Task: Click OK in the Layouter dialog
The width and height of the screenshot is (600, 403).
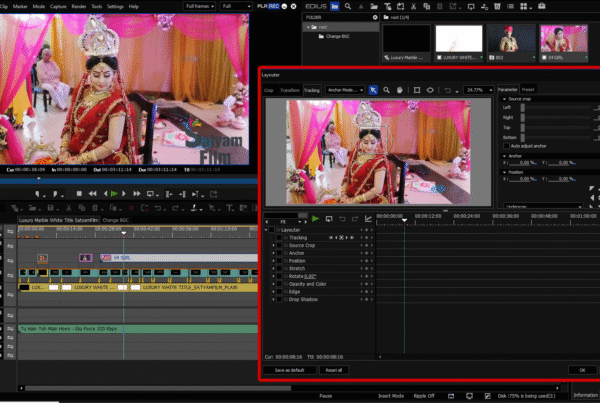Action: [x=582, y=370]
